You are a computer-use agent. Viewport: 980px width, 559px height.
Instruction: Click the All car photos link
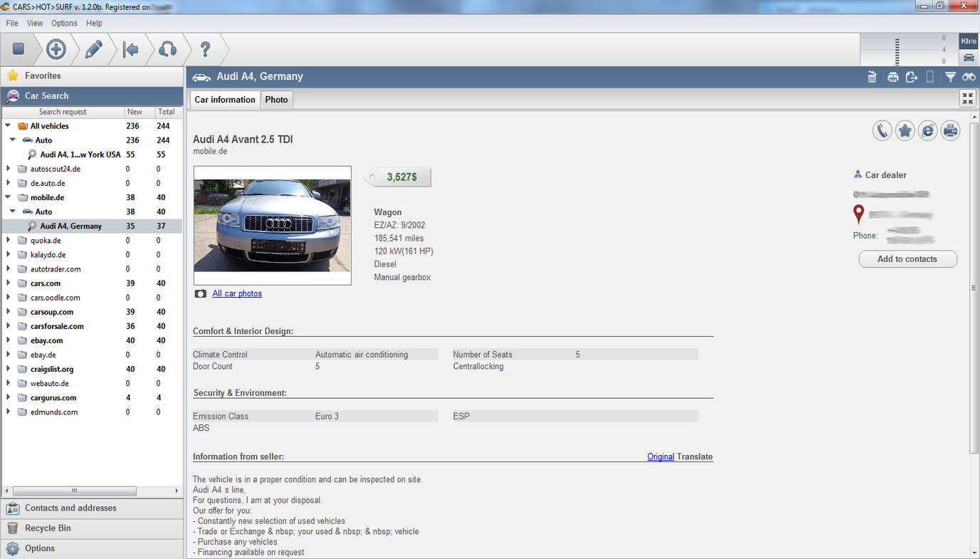(x=237, y=293)
